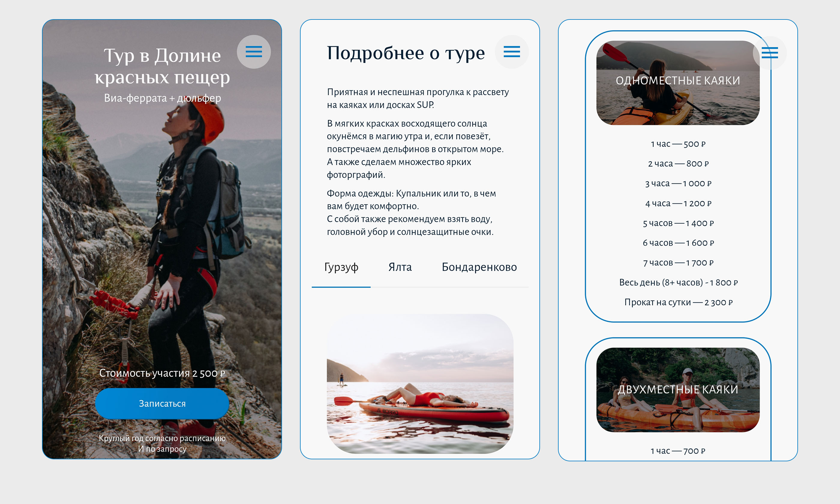Select the '1 час — 500 ₽' price row
840x504 pixels.
(x=678, y=144)
